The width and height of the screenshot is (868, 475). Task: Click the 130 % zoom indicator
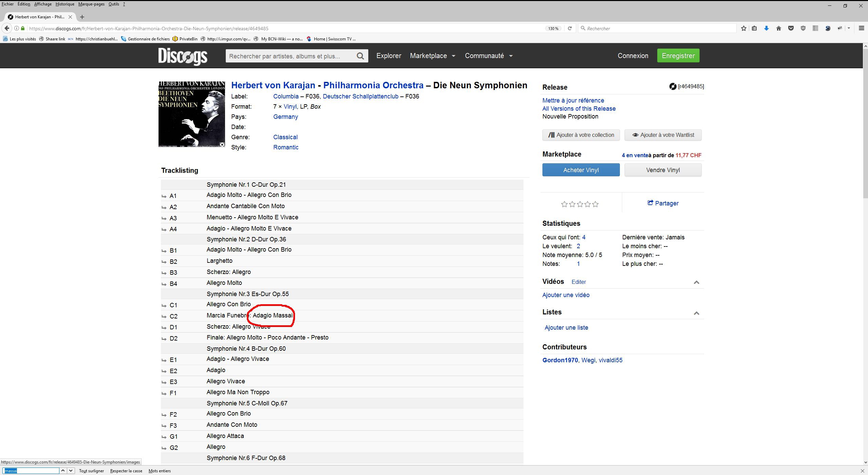553,29
